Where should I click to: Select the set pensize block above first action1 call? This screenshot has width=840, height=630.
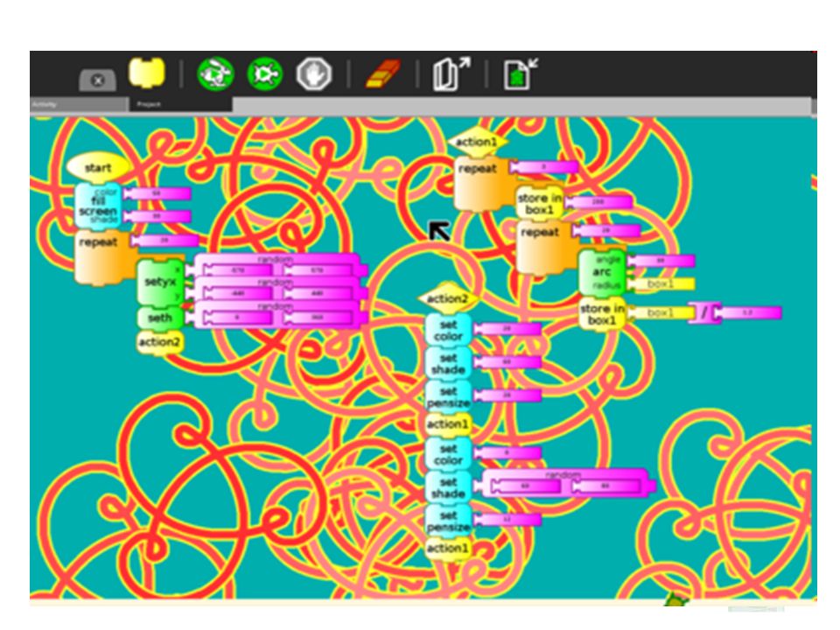click(448, 396)
